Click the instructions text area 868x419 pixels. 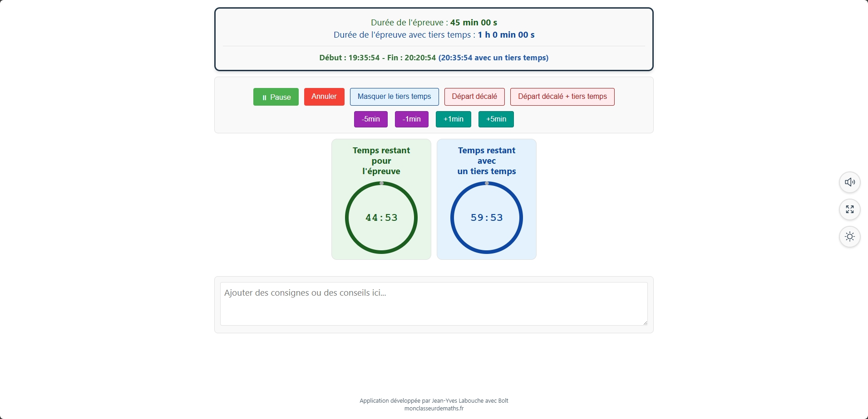[x=434, y=303]
